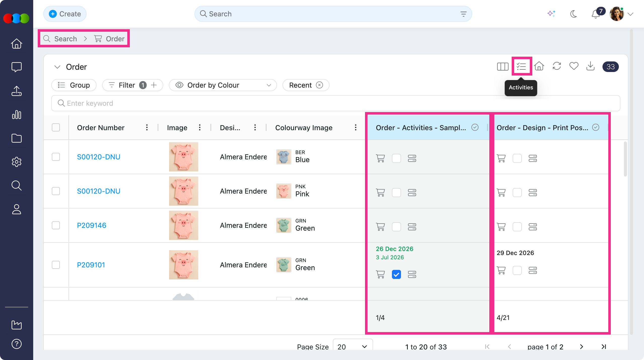Open the factory icon in the sidebar
This screenshot has width=644, height=360.
point(17,325)
